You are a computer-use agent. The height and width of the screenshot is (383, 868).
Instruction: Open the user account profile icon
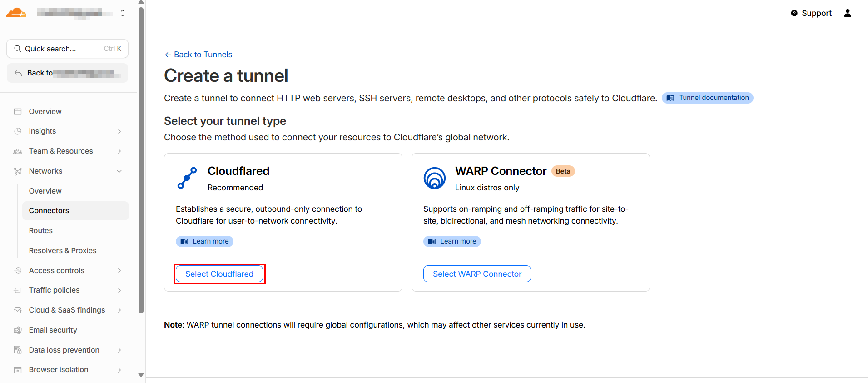pyautogui.click(x=848, y=13)
